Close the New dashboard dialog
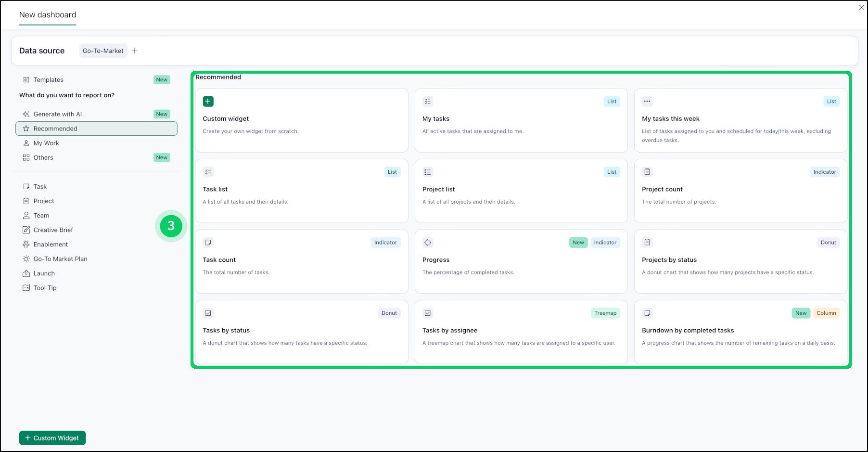The width and height of the screenshot is (868, 452). click(x=861, y=7)
